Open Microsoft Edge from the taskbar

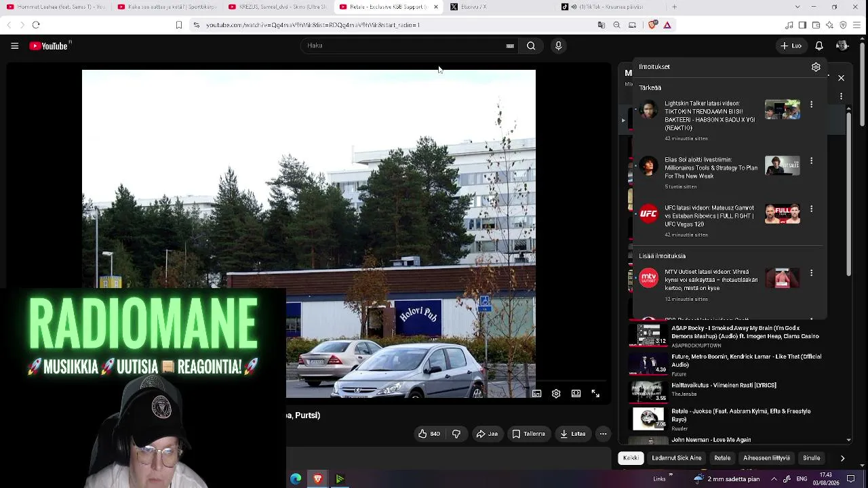click(x=296, y=479)
